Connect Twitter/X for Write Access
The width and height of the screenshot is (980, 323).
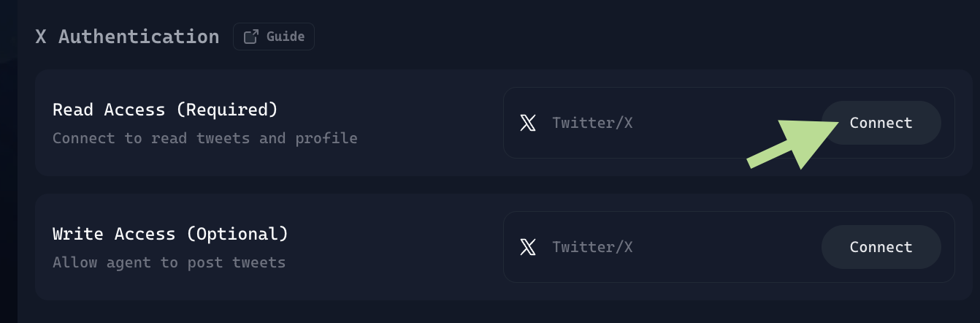881,247
